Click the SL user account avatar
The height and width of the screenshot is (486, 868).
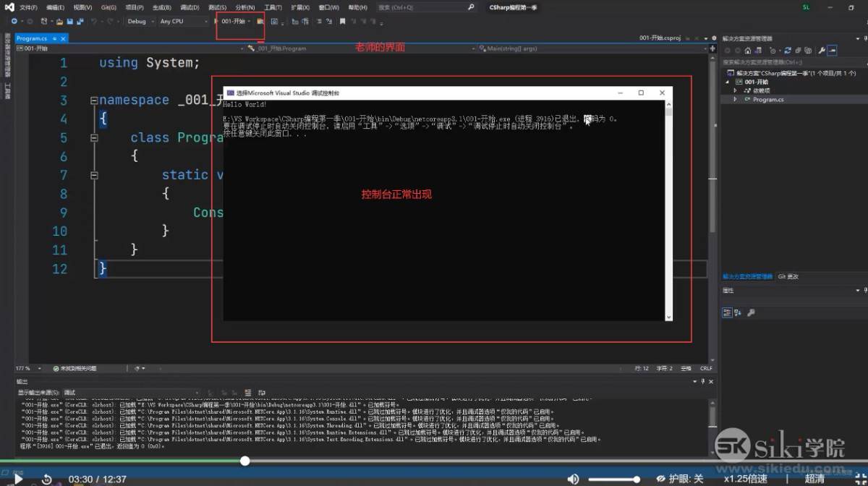(806, 7)
